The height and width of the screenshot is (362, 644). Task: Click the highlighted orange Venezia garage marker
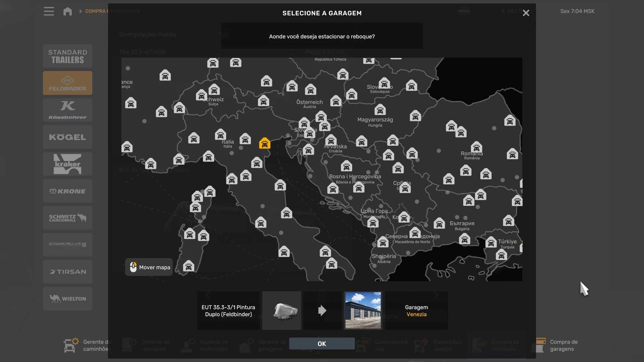point(265,143)
